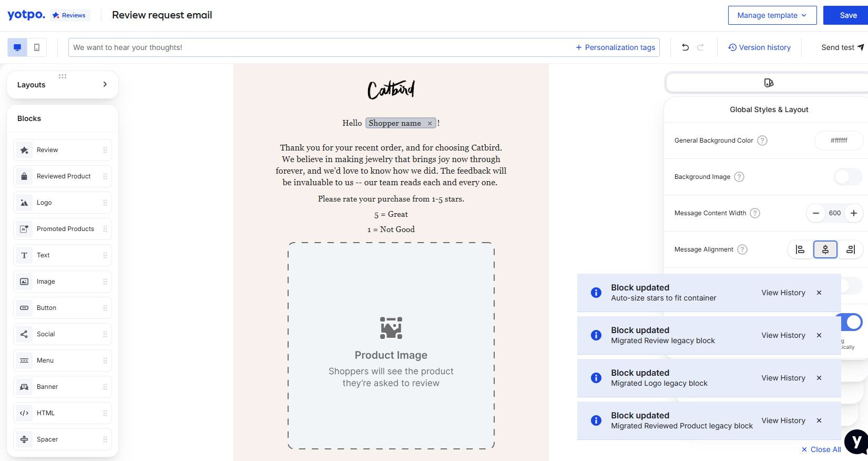Screen dimensions: 868x461
Task: Select the 'Please rate your purchase' text
Action: tap(391, 199)
